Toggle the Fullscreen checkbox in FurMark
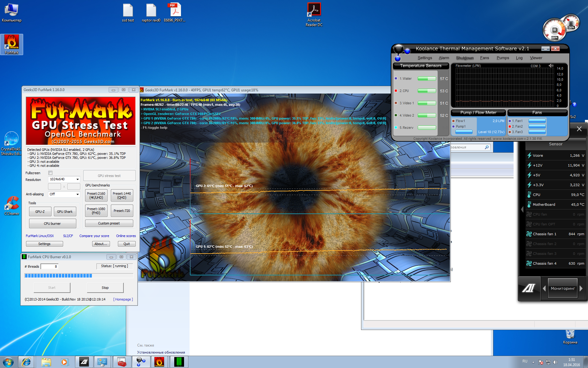588x368 pixels. (51, 173)
